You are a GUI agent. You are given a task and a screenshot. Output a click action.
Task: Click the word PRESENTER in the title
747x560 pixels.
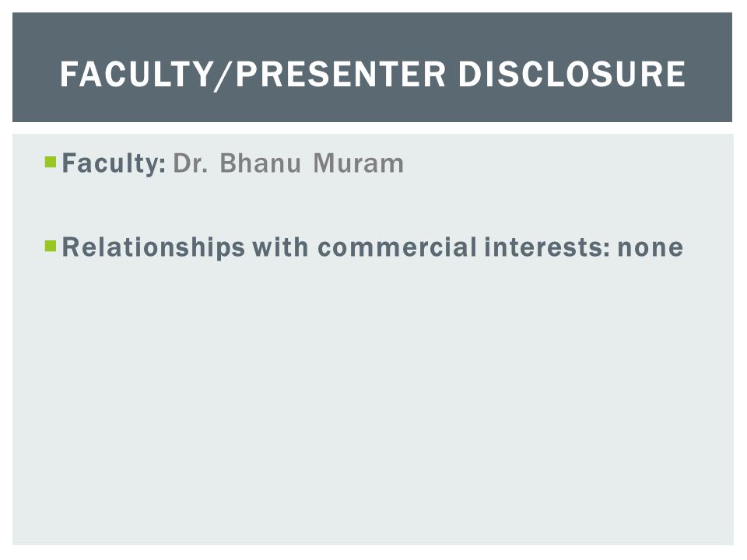click(341, 75)
